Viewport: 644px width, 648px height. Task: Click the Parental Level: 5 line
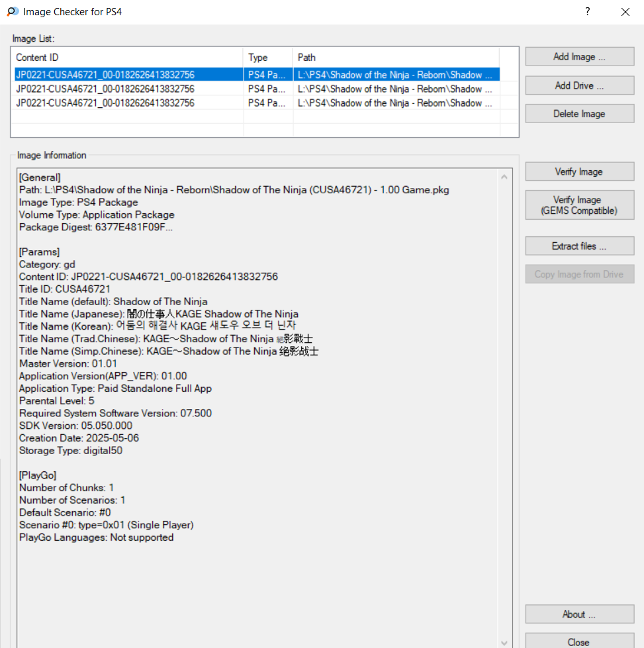57,401
